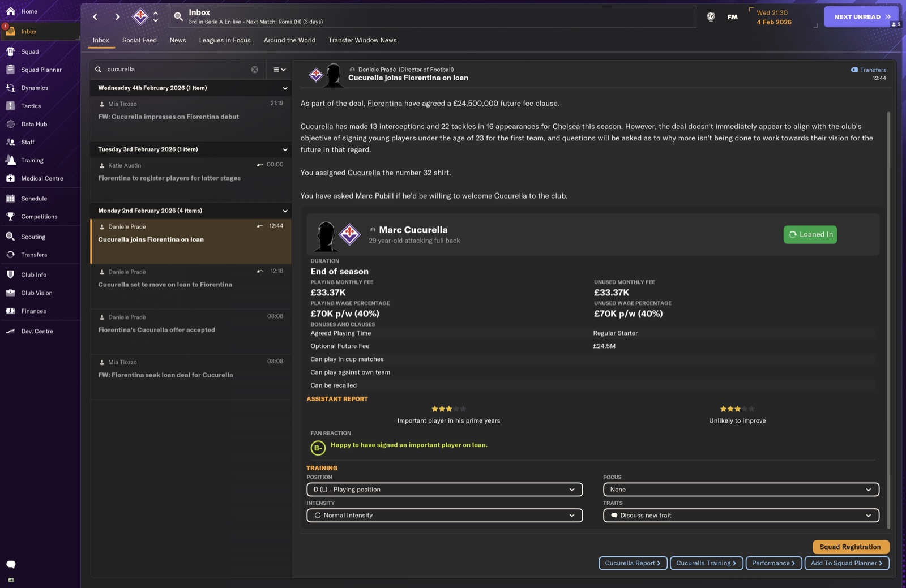Open the Staff icon in sidebar
This screenshot has width=906, height=588.
10,142
